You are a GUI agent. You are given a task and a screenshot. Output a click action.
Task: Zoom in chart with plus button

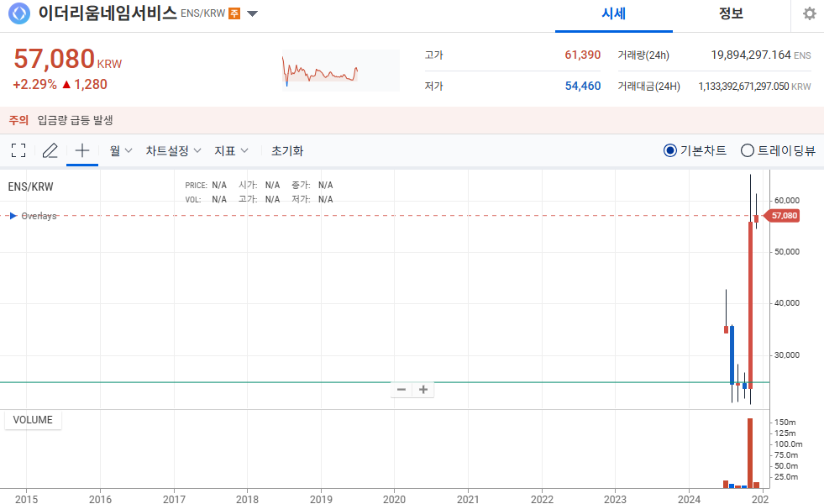coord(423,390)
